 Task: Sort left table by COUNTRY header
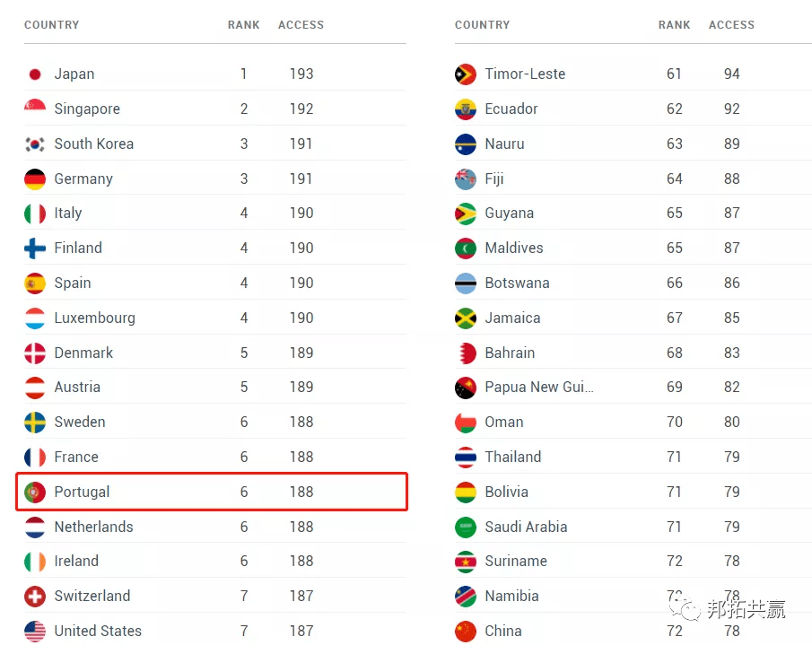(x=51, y=25)
